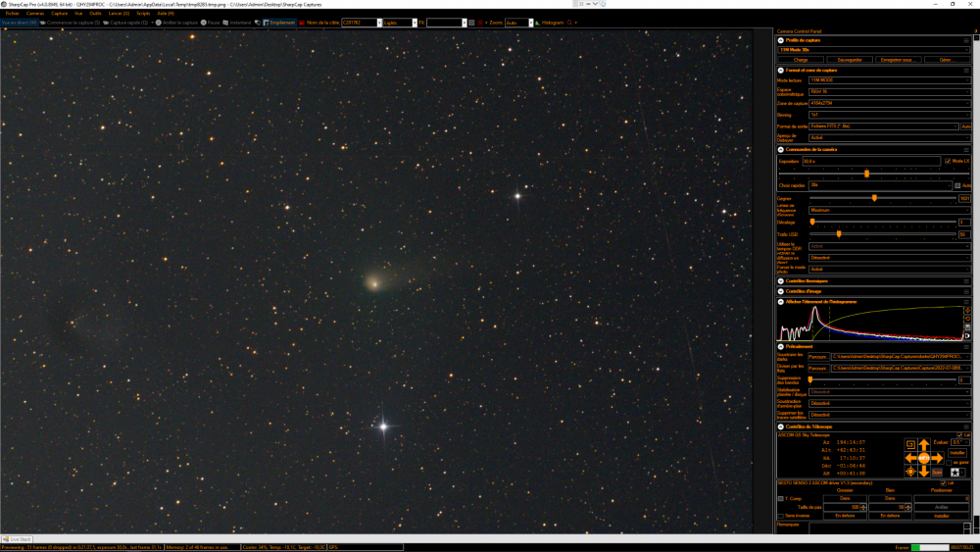Open the Outils menu
Image resolution: width=980 pixels, height=552 pixels.
[95, 13]
